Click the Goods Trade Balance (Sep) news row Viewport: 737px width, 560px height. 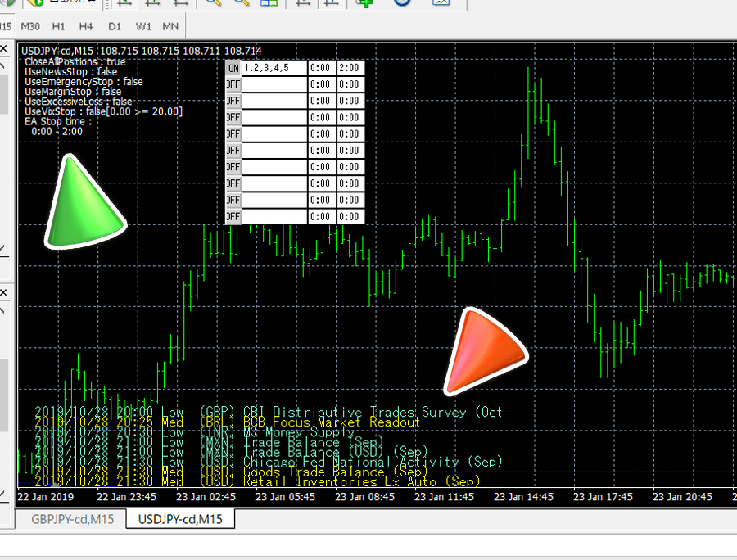(x=231, y=472)
